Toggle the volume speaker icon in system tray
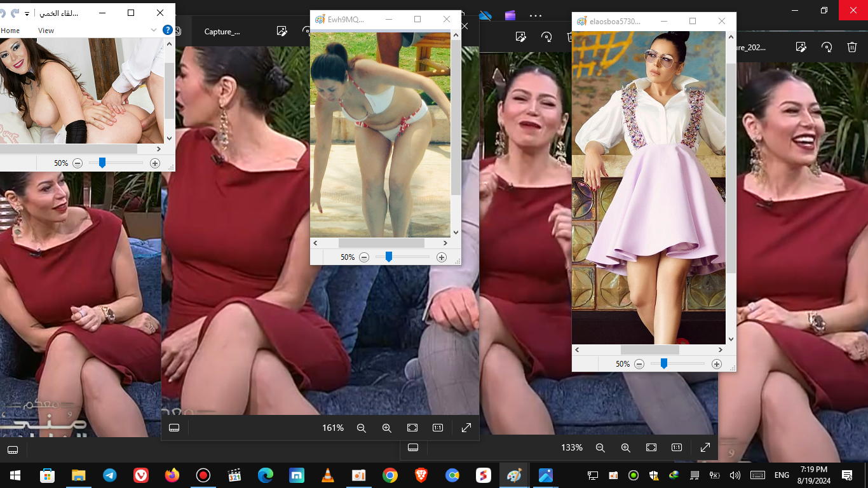868x488 pixels. 735,475
